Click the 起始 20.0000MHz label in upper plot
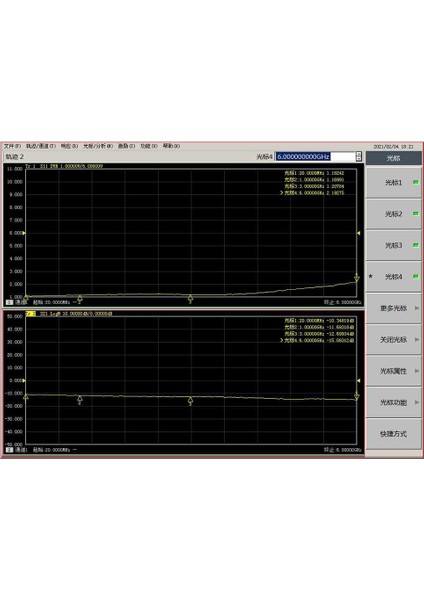This screenshot has height=600, width=424. [51, 302]
